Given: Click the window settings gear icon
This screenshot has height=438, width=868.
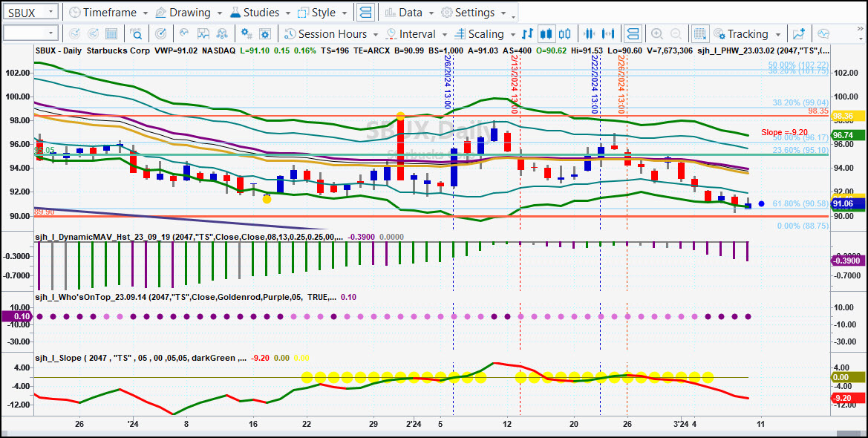Looking at the screenshot, I should coord(265,33).
